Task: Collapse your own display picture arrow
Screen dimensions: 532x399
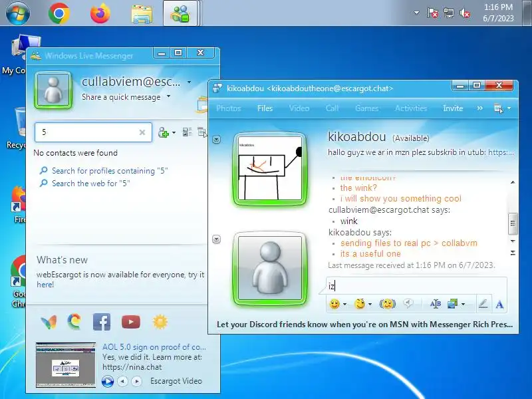Action: pos(217,239)
